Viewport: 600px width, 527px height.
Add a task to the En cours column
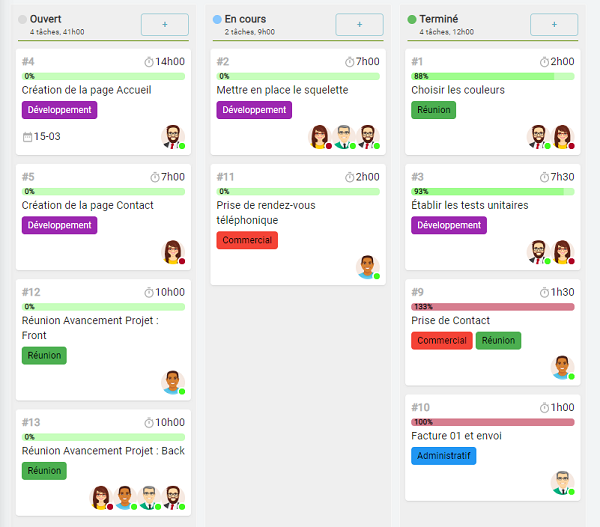[x=359, y=24]
